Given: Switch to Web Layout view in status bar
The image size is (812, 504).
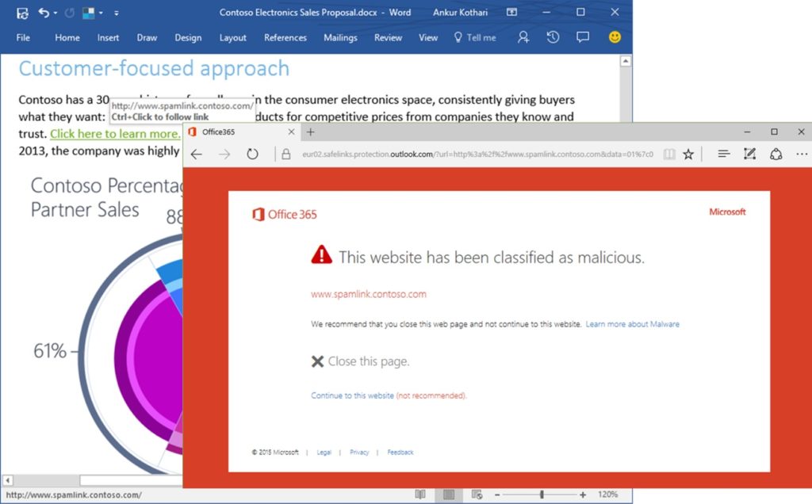Looking at the screenshot, I should (x=477, y=494).
